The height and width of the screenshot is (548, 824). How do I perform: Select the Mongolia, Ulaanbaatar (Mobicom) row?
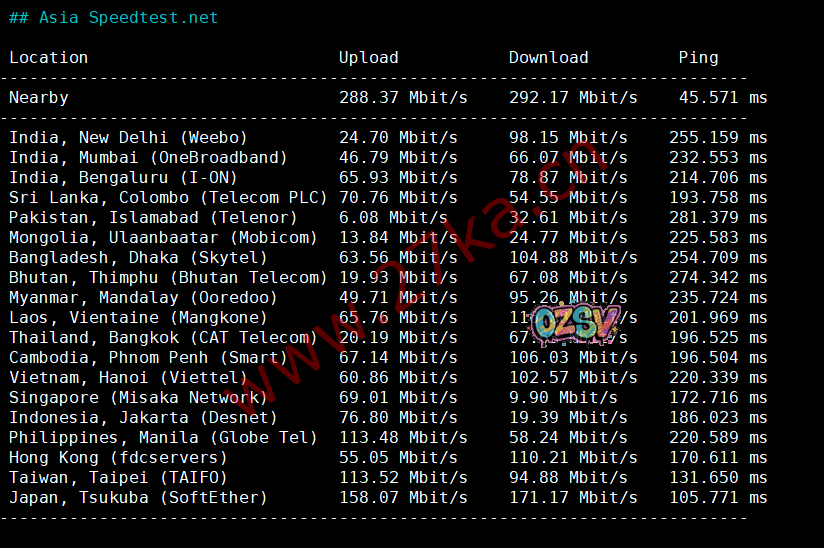[x=163, y=238]
